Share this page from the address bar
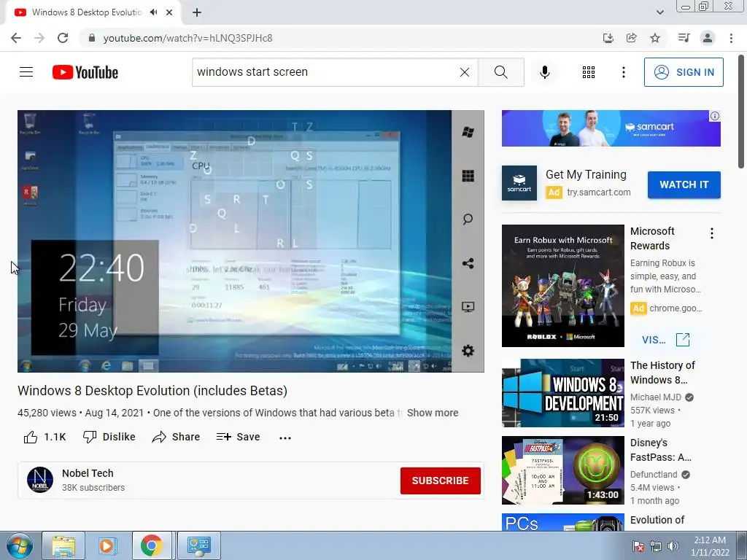Image resolution: width=747 pixels, height=560 pixels. click(x=632, y=38)
